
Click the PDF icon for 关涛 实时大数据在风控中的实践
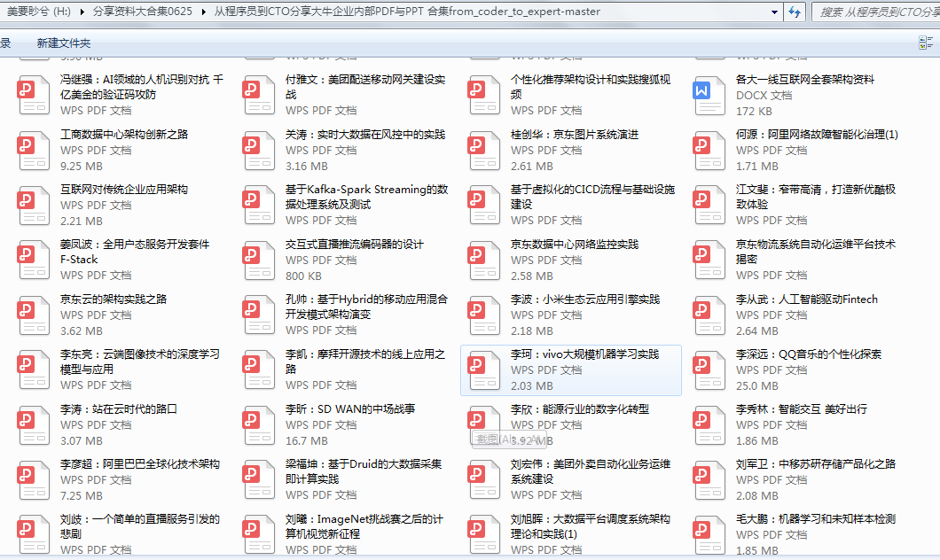259,150
